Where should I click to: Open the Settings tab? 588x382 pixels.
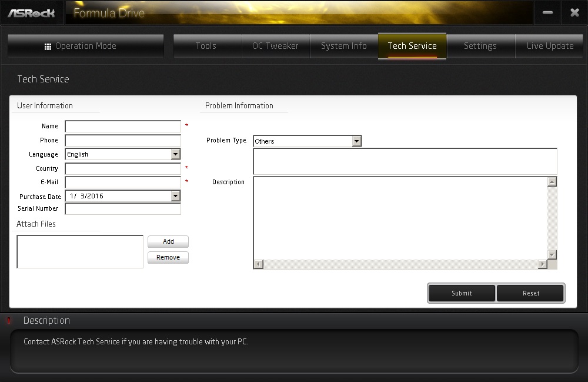pyautogui.click(x=481, y=46)
